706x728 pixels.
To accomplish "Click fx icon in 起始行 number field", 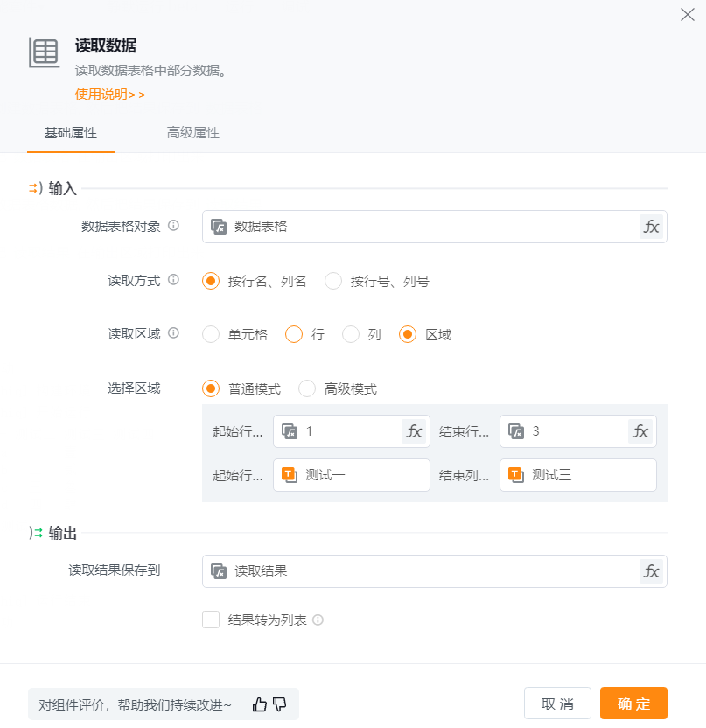I will click(x=414, y=431).
